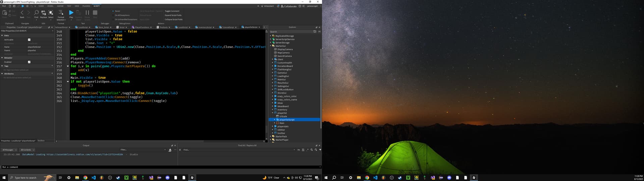Click the Output Filter field

click(143, 150)
